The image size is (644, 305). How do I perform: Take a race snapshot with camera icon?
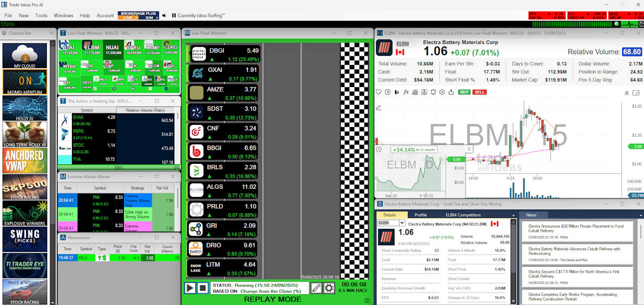367,300
